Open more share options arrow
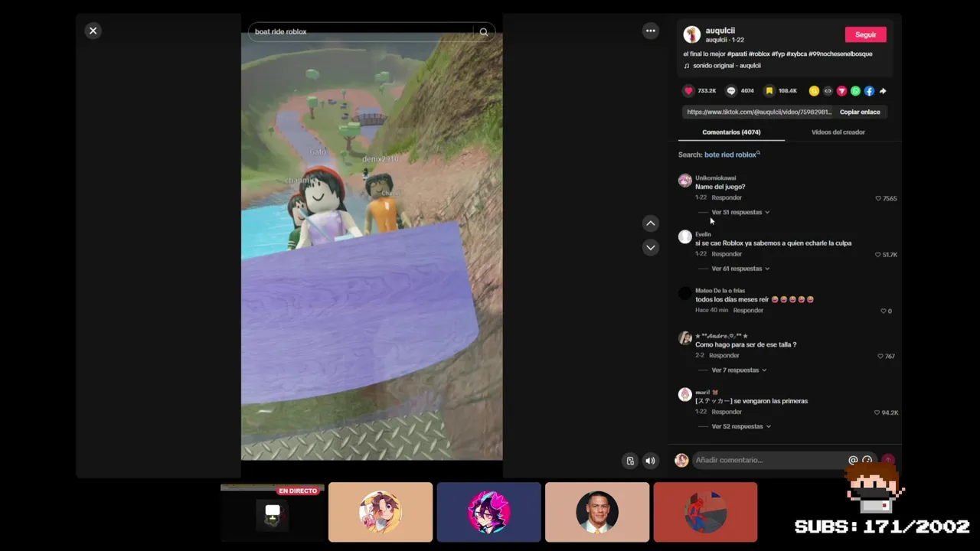This screenshot has height=551, width=980. (883, 91)
